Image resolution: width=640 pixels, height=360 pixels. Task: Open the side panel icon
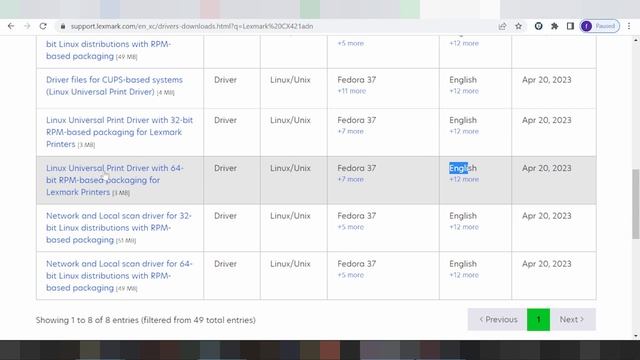point(570,26)
